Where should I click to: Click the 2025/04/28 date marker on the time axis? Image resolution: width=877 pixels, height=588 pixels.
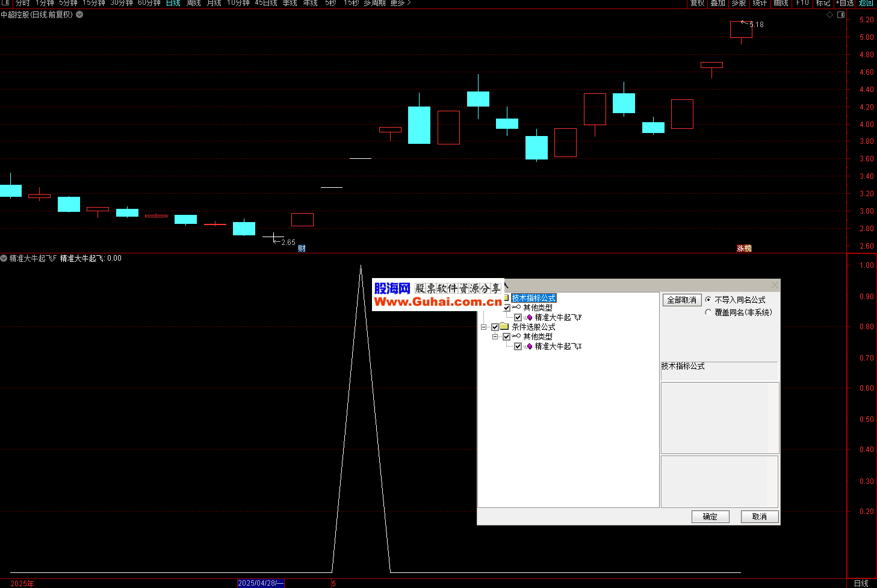[x=260, y=583]
